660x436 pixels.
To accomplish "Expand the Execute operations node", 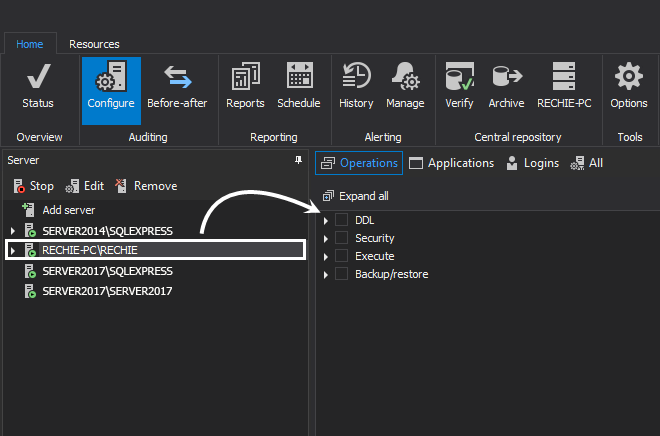I will (x=326, y=257).
